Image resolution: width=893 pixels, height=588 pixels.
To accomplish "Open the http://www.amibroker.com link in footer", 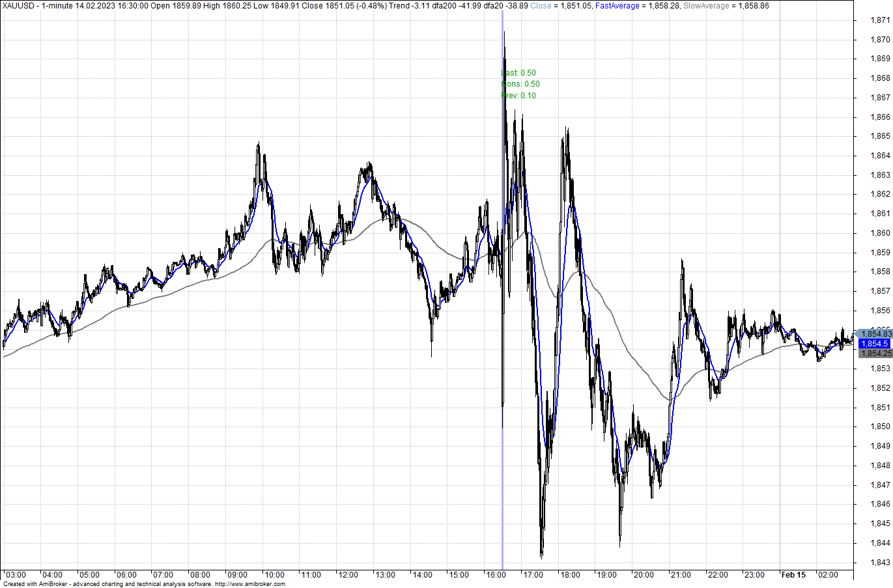I will coord(250,584).
